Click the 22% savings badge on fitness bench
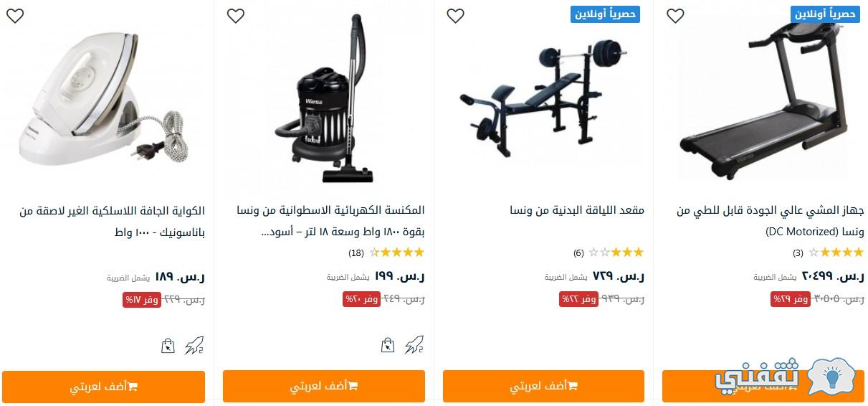This screenshot has height=406, width=868. point(578,299)
